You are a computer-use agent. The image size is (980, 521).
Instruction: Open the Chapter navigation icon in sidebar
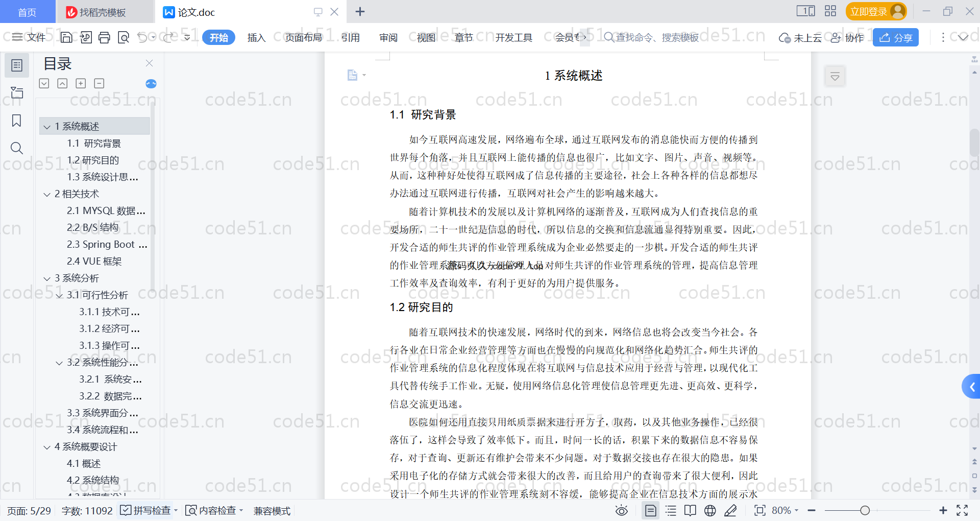17,92
